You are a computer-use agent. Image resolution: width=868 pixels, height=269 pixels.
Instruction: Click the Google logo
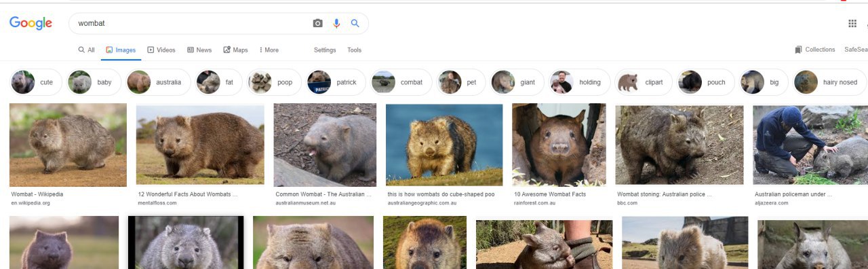31,23
